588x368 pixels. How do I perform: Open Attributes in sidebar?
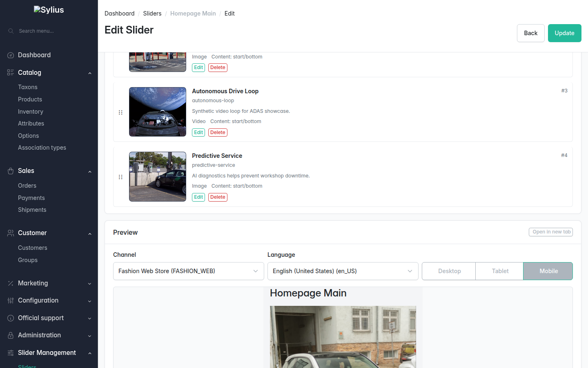click(x=31, y=123)
